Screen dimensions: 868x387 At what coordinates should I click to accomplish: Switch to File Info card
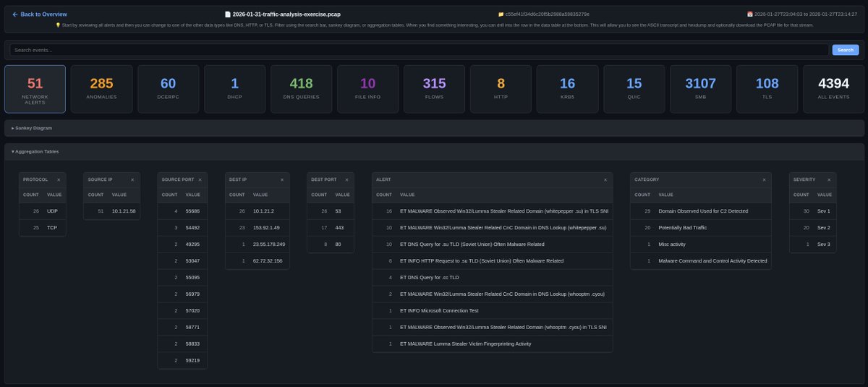point(368,89)
